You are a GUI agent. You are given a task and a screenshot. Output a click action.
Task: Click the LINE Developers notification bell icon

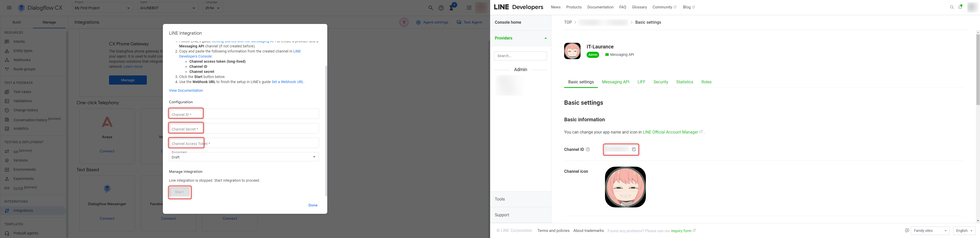960,7
